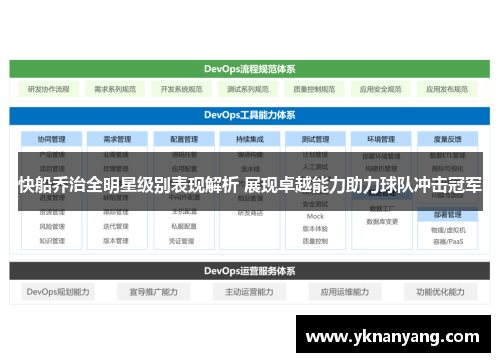
Task: Click 产品管理 under 协同管理
Action: (x=52, y=155)
